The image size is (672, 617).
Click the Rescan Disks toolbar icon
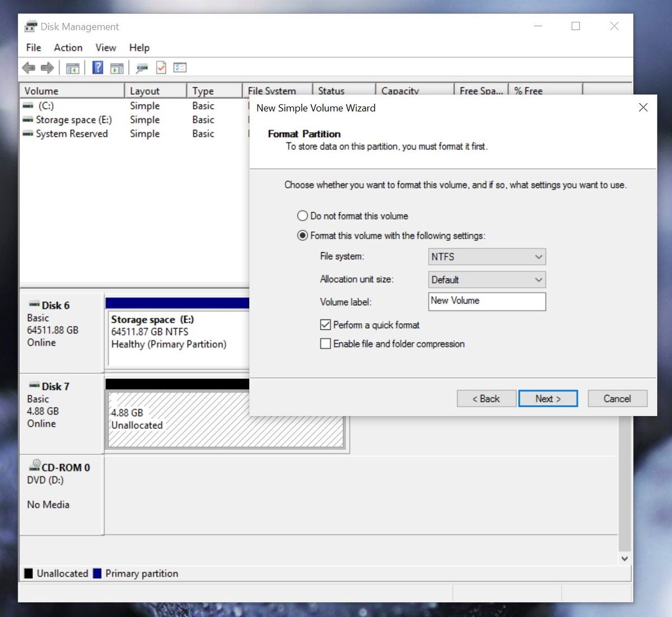pyautogui.click(x=142, y=68)
